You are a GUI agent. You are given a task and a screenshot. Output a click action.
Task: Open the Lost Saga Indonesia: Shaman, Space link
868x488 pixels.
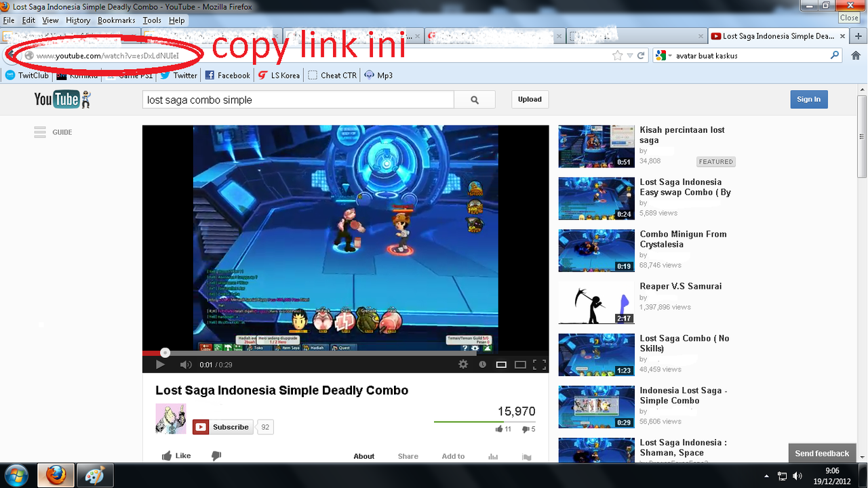[x=684, y=448]
